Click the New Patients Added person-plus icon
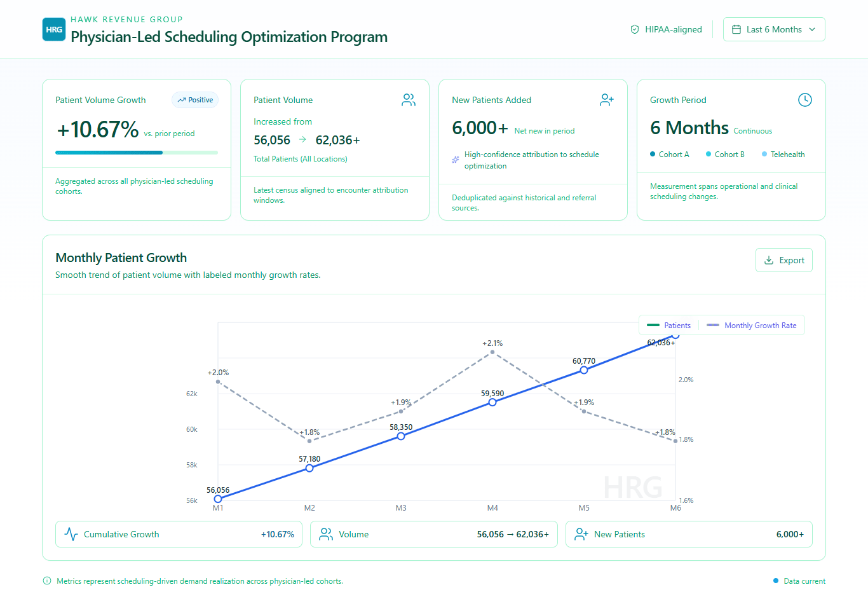This screenshot has width=868, height=606. (607, 100)
